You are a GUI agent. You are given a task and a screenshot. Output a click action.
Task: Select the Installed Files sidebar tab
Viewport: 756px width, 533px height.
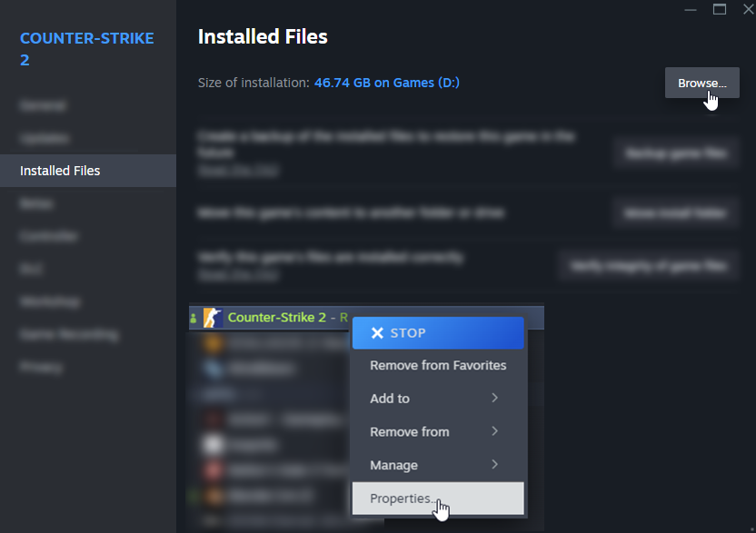(x=88, y=171)
